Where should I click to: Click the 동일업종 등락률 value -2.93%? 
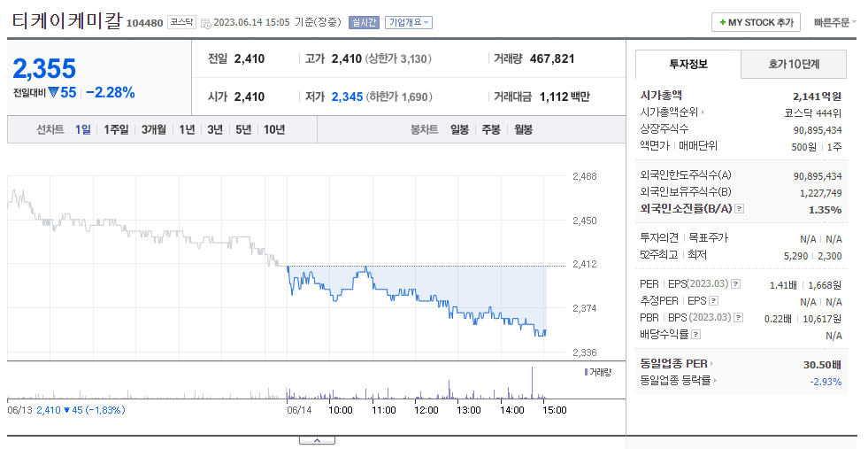click(x=826, y=382)
